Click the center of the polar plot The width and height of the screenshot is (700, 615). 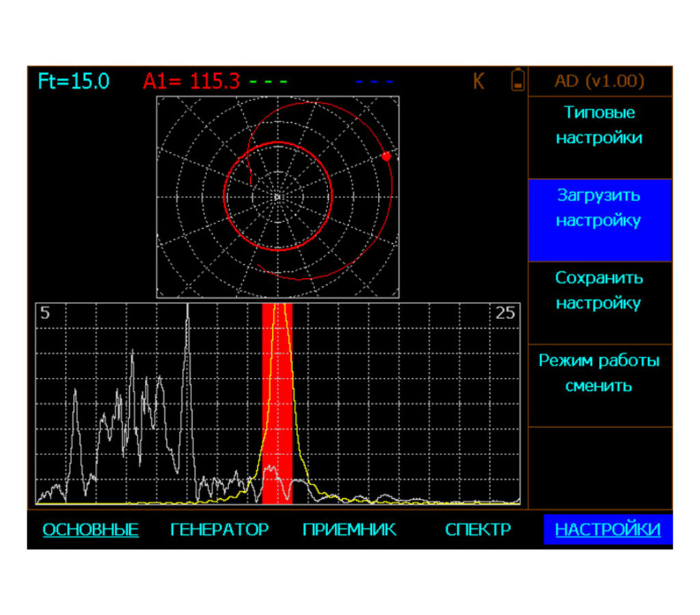[278, 197]
